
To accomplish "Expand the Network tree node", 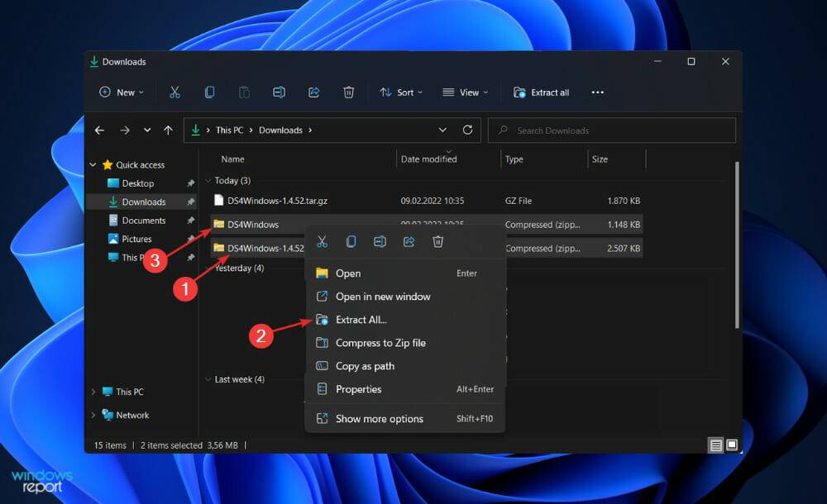I will pos(93,416).
